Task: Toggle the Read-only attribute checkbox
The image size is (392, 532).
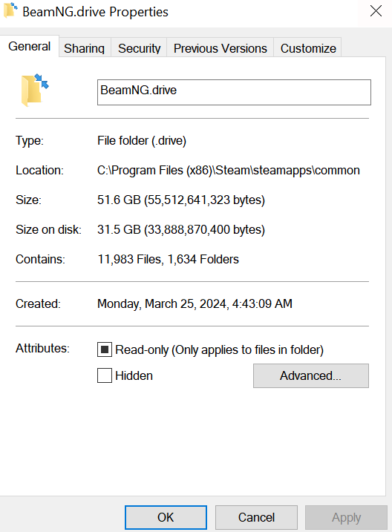Action: click(105, 349)
